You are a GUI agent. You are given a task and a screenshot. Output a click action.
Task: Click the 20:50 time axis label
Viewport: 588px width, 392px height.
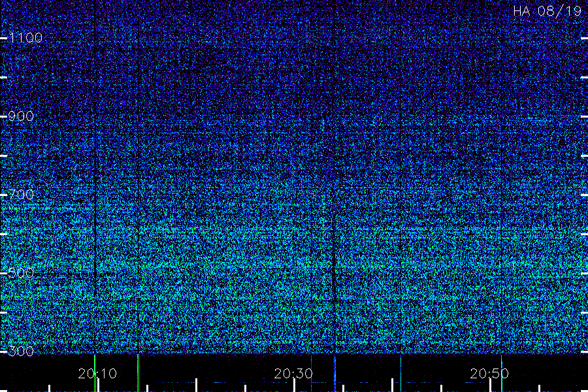tap(489, 374)
